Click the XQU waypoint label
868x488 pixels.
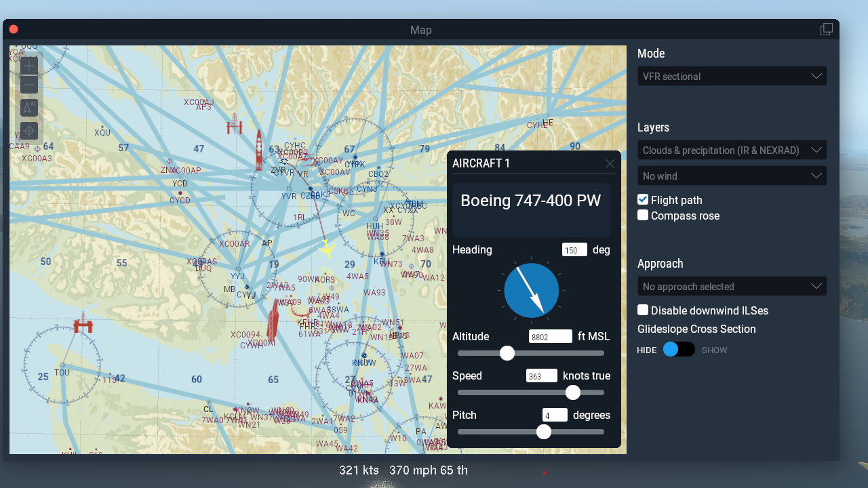pyautogui.click(x=102, y=133)
